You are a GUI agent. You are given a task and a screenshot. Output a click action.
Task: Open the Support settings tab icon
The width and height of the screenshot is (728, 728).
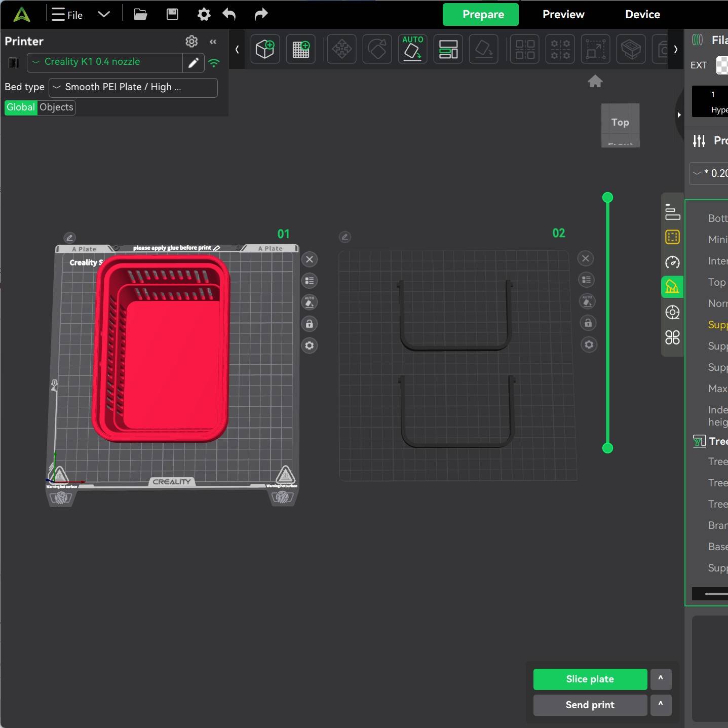pyautogui.click(x=672, y=287)
